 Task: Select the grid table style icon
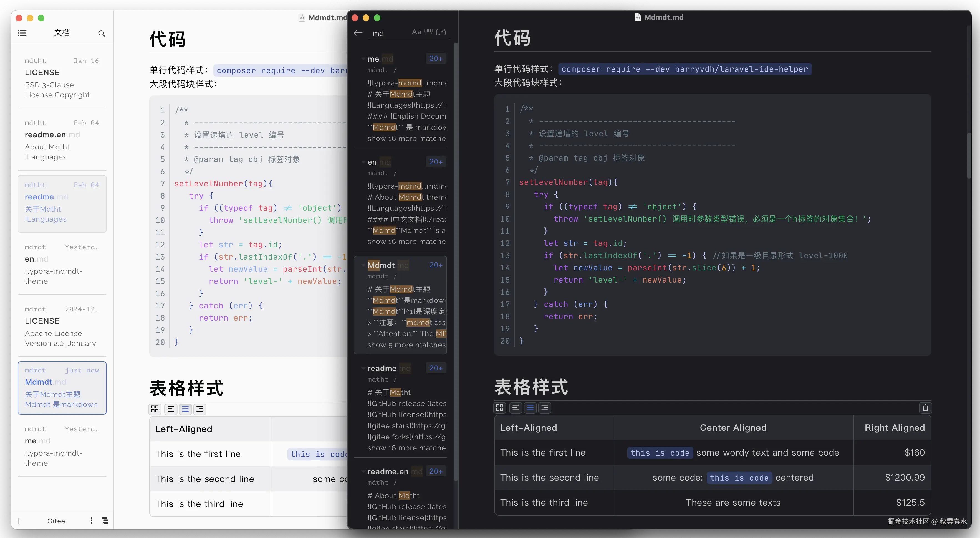(x=499, y=408)
